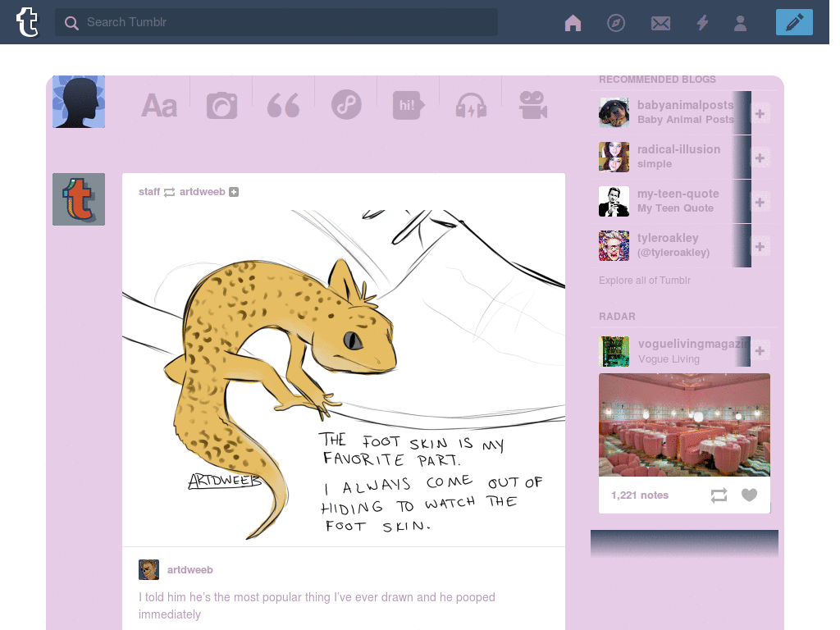The height and width of the screenshot is (630, 840).
Task: Like the Vogue Living radar post
Action: point(749,495)
